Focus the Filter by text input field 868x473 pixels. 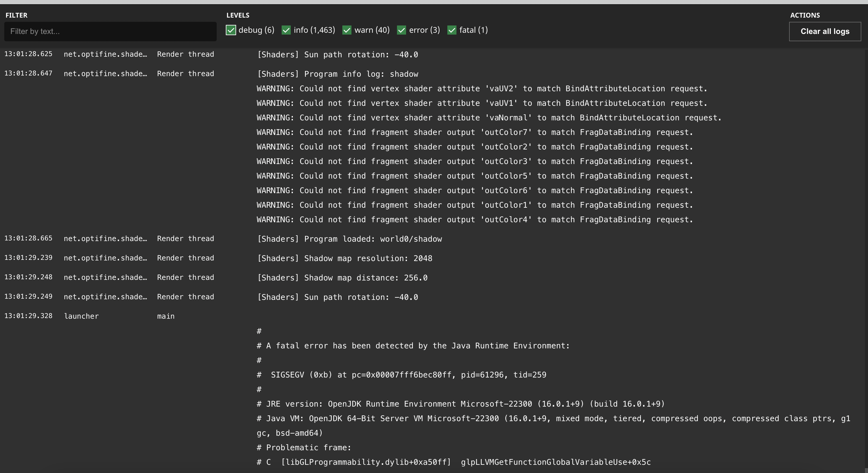tap(110, 32)
